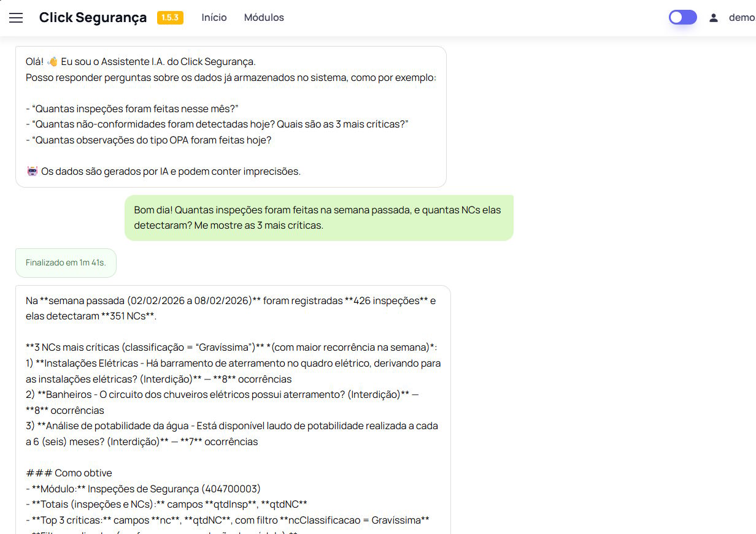Select Módulos in the navigation bar
The image size is (756, 534).
coord(264,18)
